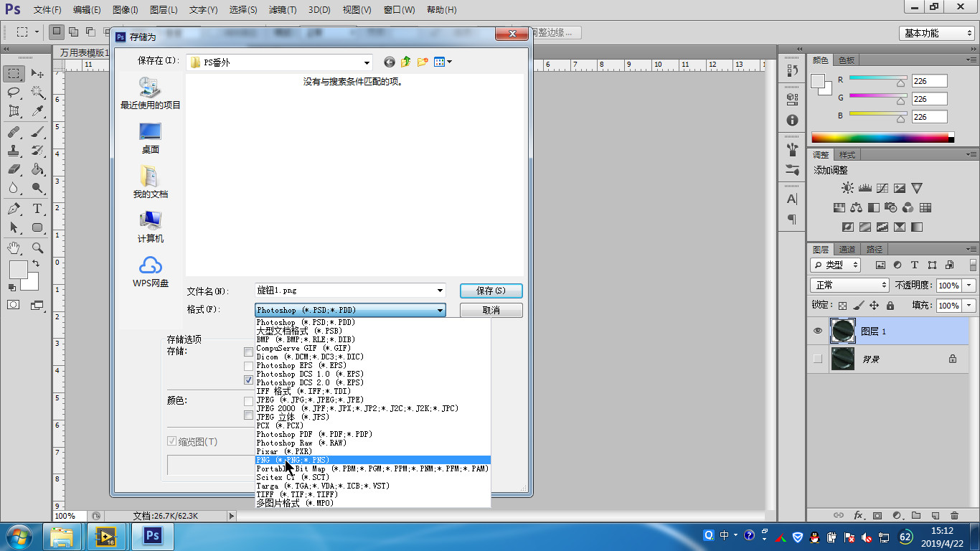Select the Zoom magnifier tool
Image resolution: width=980 pixels, height=551 pixels.
click(x=37, y=248)
